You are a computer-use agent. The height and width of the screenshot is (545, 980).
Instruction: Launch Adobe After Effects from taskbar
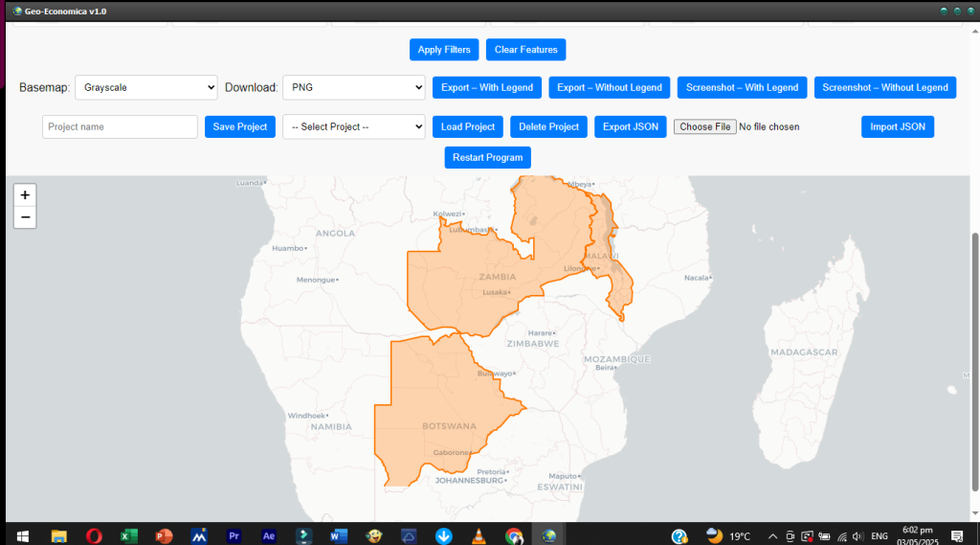[269, 536]
